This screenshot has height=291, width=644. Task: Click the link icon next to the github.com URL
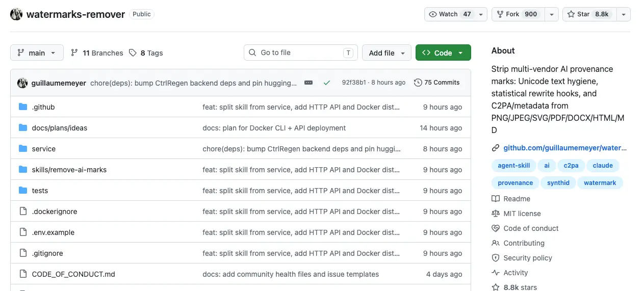pos(496,148)
